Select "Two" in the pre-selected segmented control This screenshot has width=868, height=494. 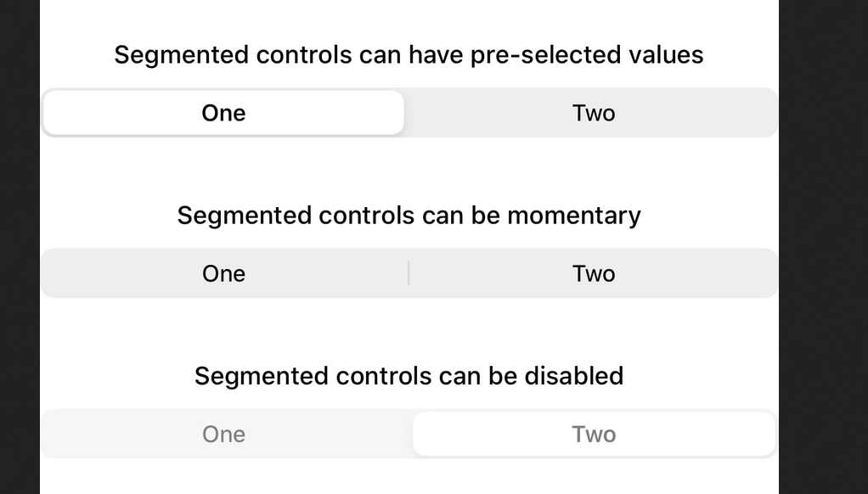594,112
